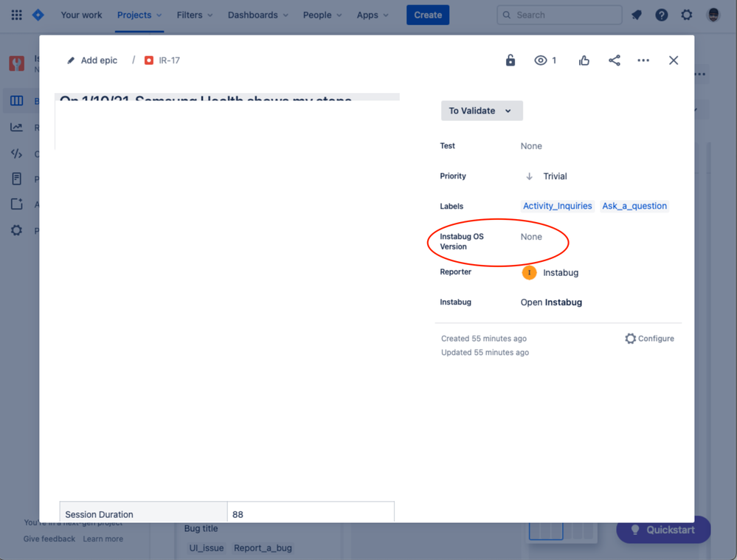The height and width of the screenshot is (560, 737).
Task: Click the Search input field
Action: [559, 15]
